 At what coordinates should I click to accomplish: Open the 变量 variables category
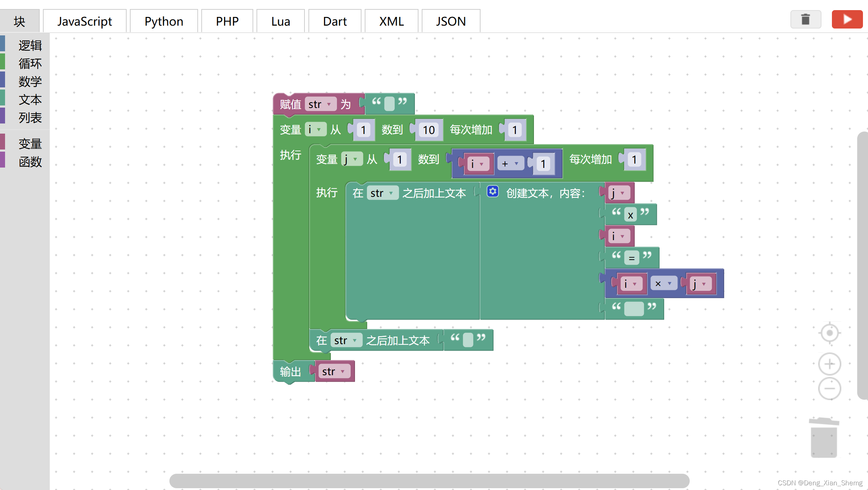point(25,143)
